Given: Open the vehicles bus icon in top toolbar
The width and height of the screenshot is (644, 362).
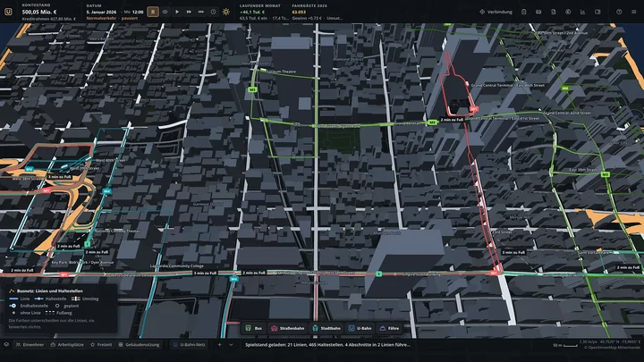Looking at the screenshot, I should click(x=538, y=12).
